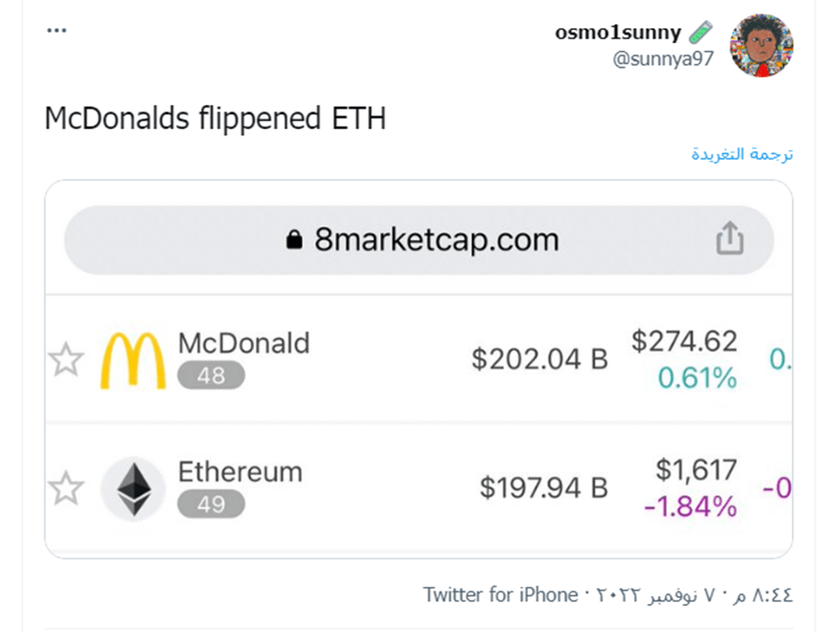Toggle favorite star for Ethereum row
The height and width of the screenshot is (632, 840).
tap(66, 488)
